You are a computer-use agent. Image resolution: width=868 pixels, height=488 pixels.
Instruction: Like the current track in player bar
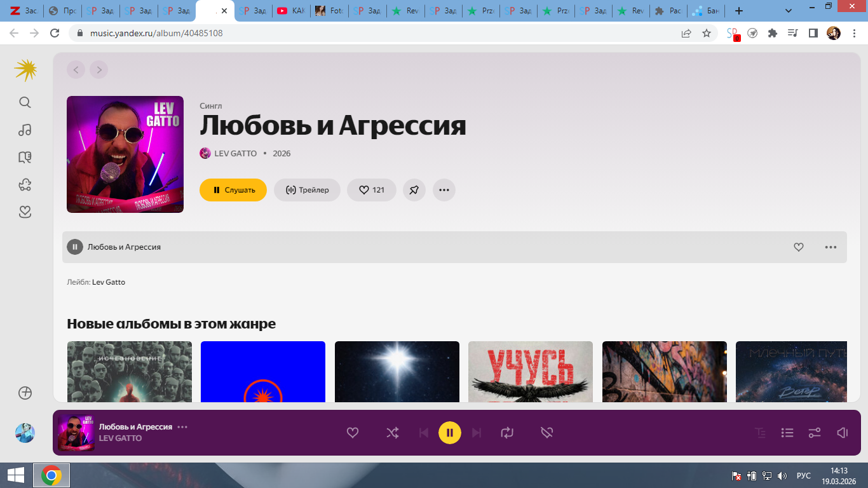coord(353,433)
